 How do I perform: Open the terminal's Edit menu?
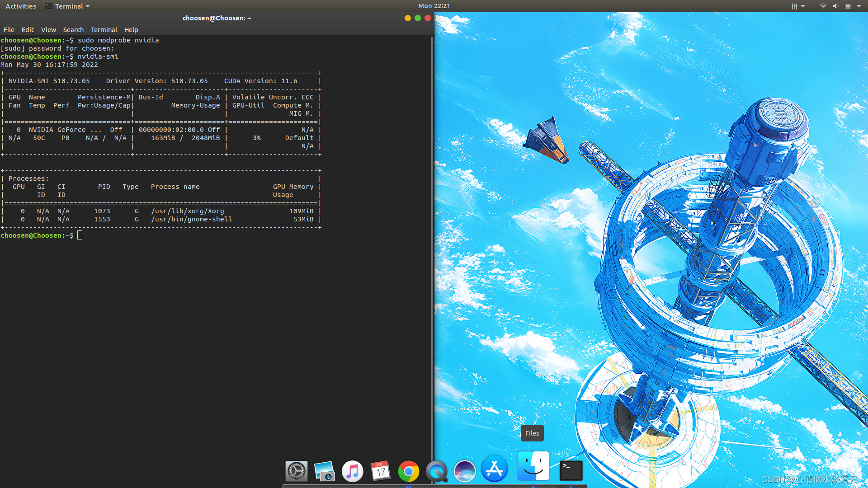tap(28, 30)
